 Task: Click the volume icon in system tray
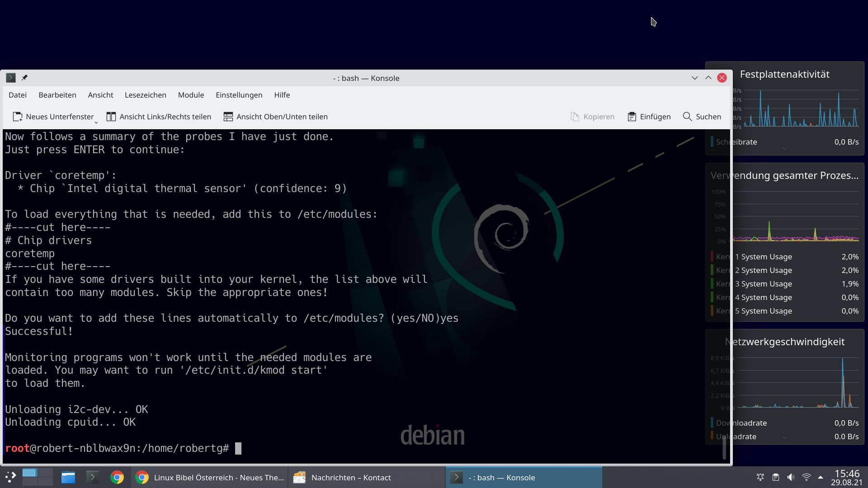point(790,477)
